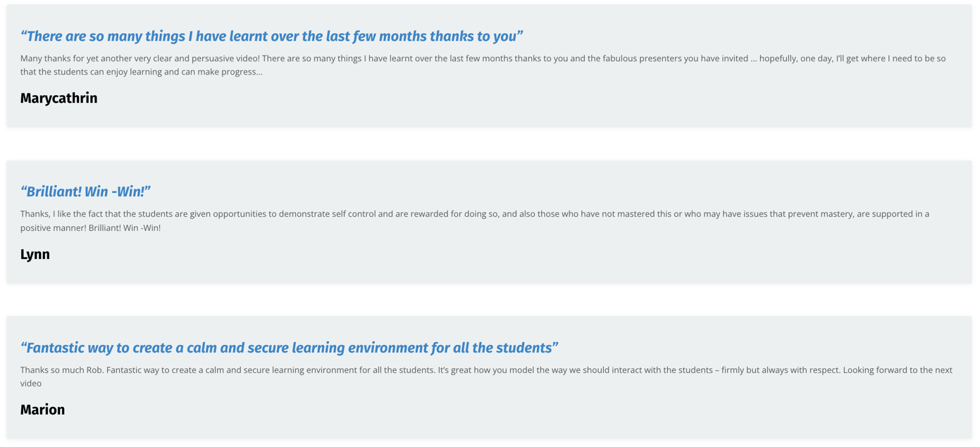Click the paragraph starting "Thanks so much Rob"

pyautogui.click(x=486, y=377)
